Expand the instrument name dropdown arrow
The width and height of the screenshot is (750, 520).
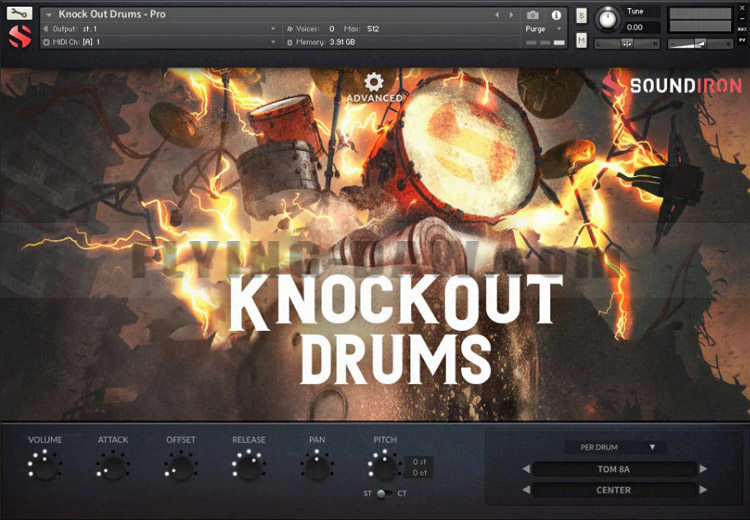pos(48,15)
